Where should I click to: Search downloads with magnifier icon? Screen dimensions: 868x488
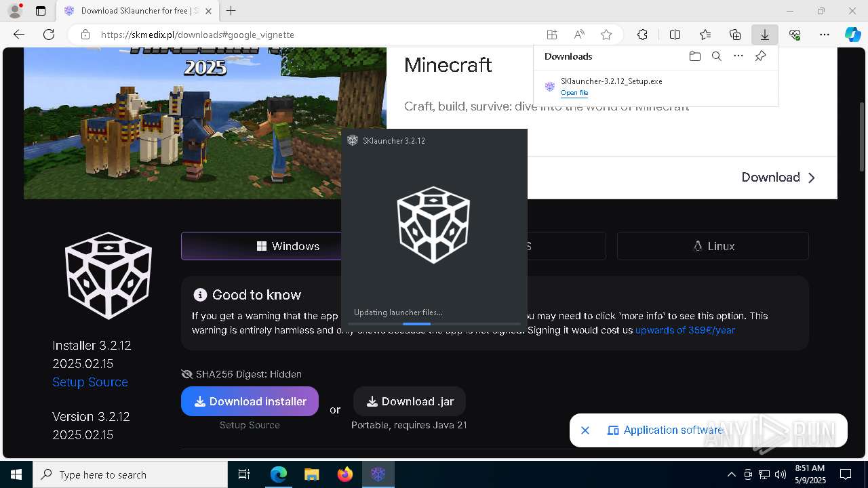coord(717,56)
